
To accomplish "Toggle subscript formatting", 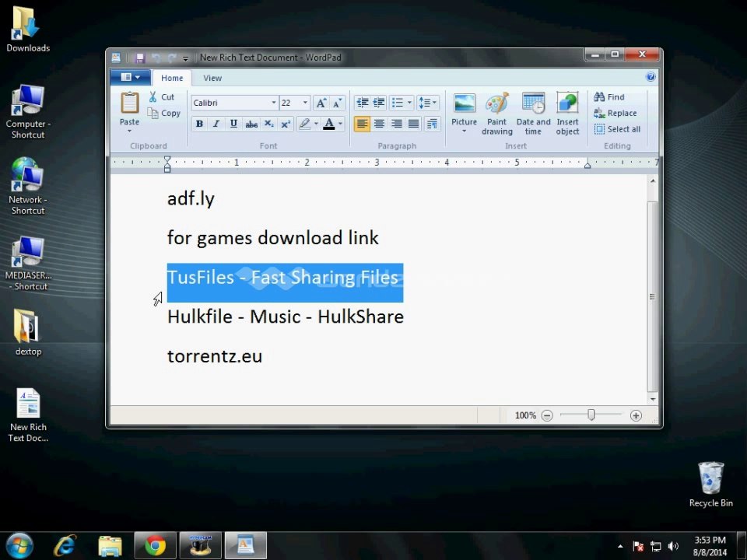I will 268,124.
